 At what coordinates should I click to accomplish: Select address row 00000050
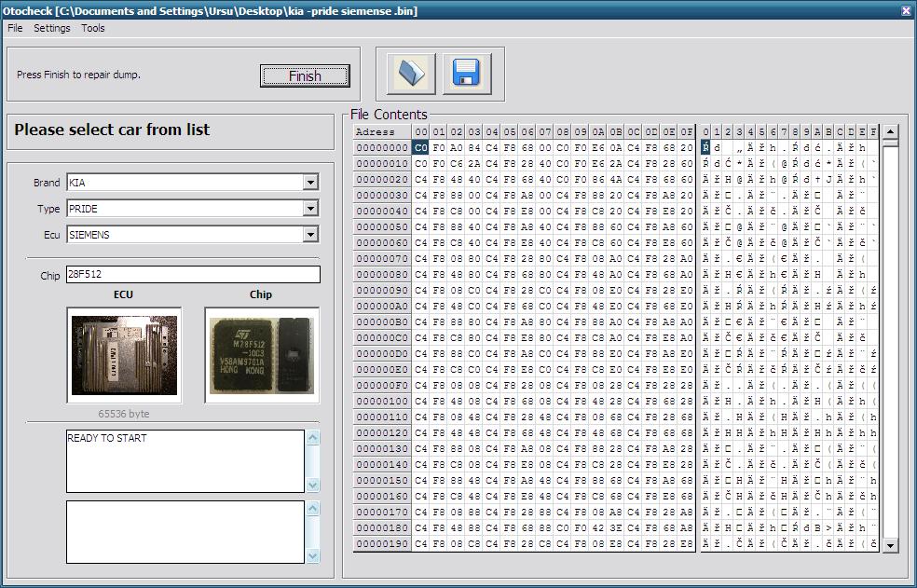tap(382, 227)
